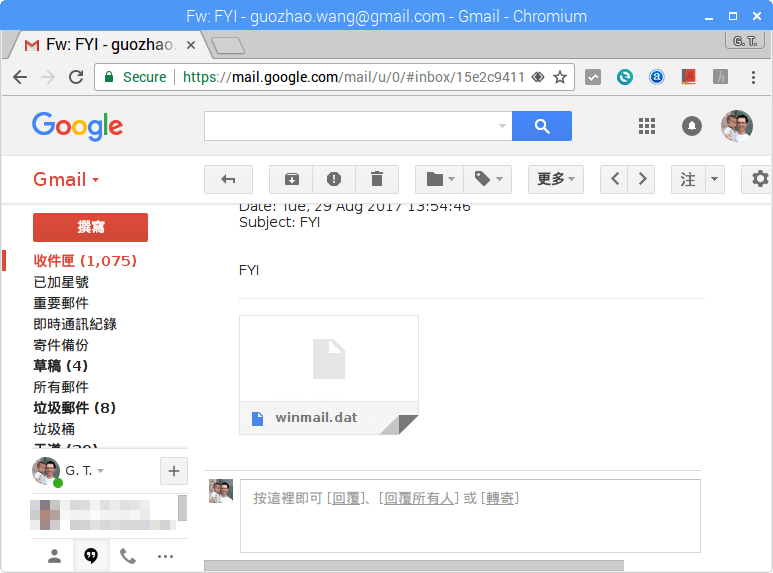Go back in browser history
The width and height of the screenshot is (773, 573).
(x=20, y=77)
